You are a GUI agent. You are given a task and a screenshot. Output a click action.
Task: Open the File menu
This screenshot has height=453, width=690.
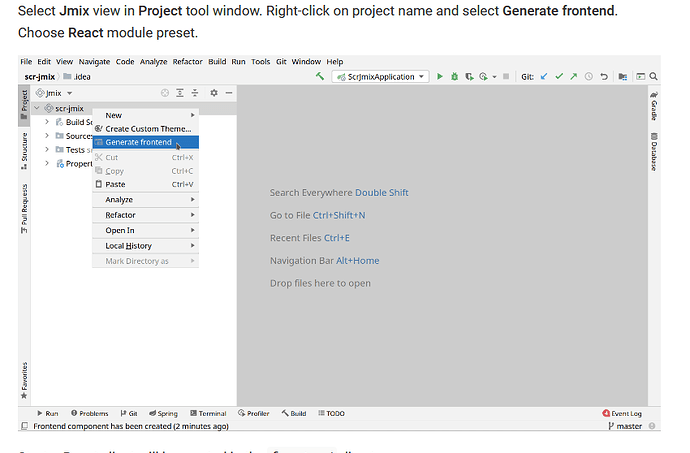[x=26, y=62]
